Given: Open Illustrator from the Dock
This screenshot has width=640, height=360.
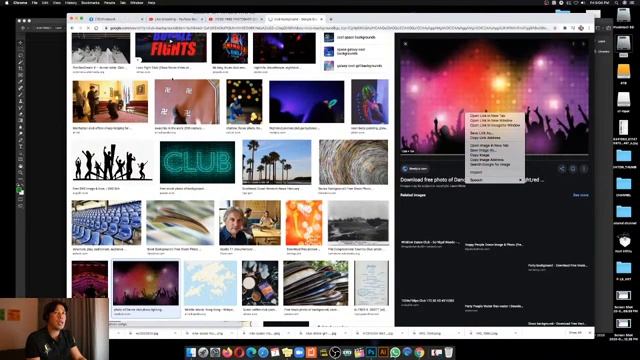Looking at the screenshot, I should 383,352.
